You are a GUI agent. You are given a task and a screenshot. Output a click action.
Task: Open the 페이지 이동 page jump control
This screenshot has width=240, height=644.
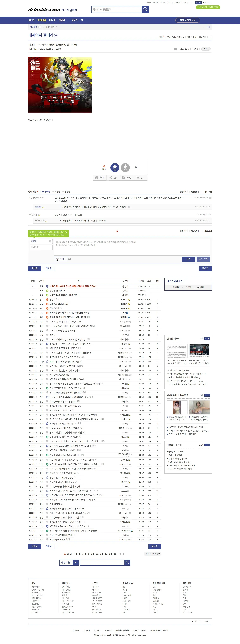pyautogui.click(x=152, y=554)
